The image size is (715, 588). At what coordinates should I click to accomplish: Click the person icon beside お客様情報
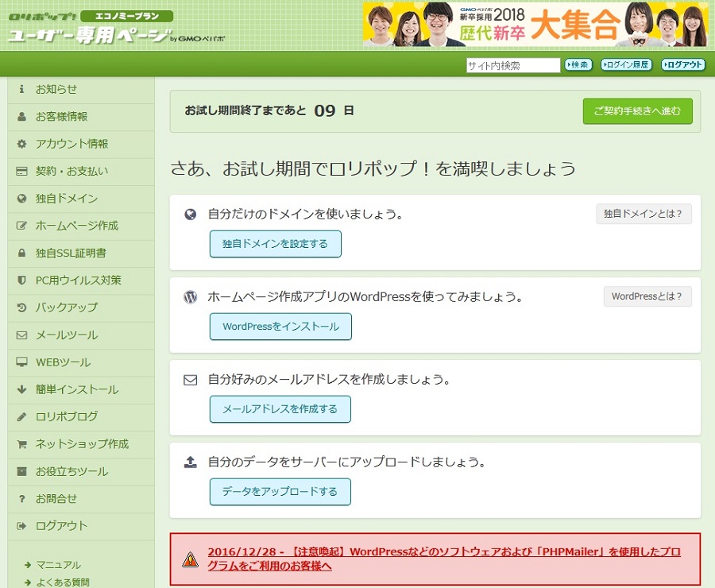[x=21, y=116]
